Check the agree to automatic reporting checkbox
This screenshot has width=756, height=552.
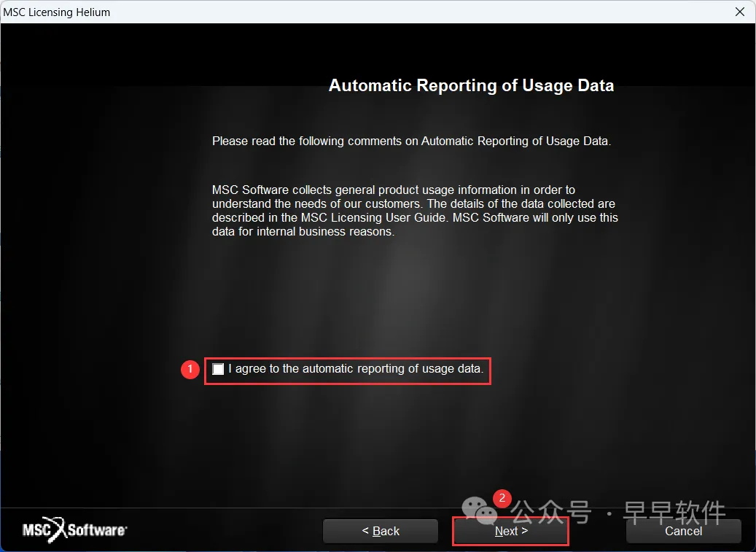(218, 369)
